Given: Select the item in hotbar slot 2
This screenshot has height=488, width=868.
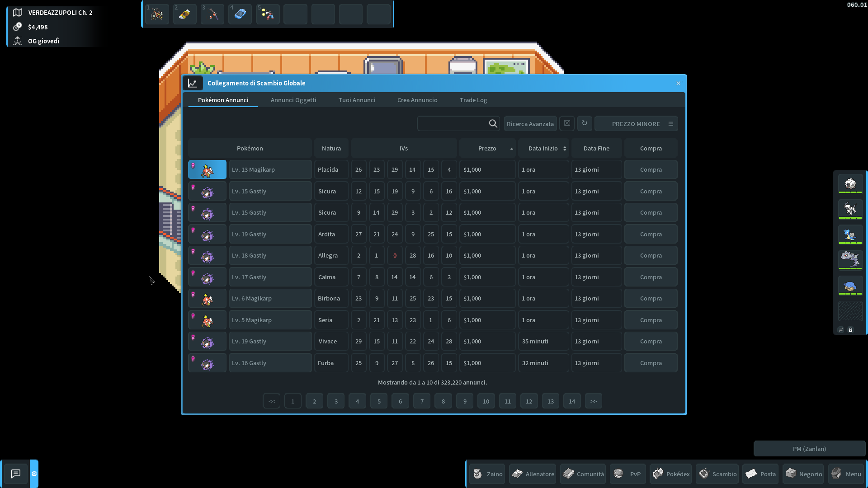Looking at the screenshot, I should coord(184,14).
